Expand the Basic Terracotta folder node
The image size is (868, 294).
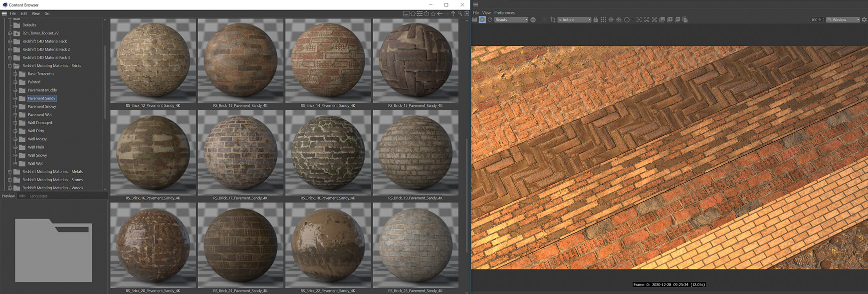tap(15, 74)
